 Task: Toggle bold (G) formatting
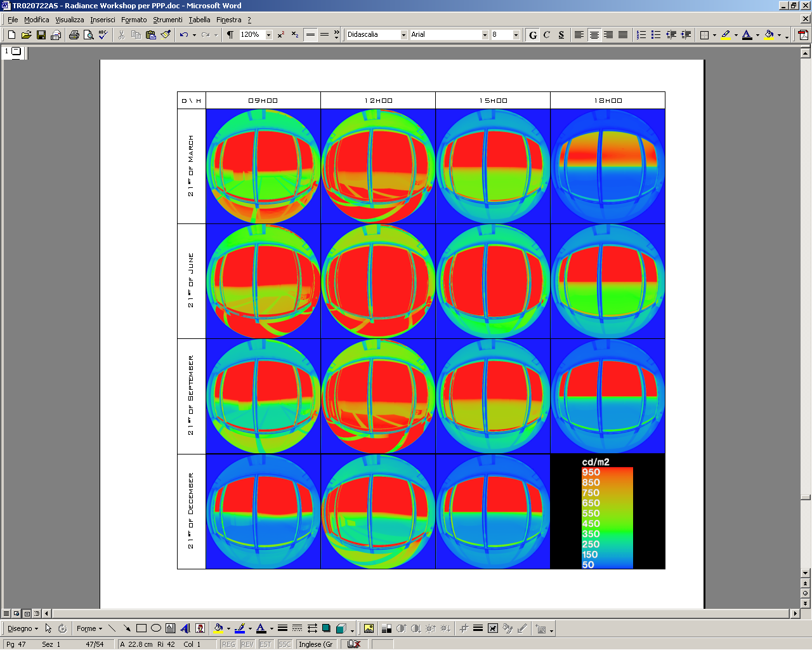point(533,35)
